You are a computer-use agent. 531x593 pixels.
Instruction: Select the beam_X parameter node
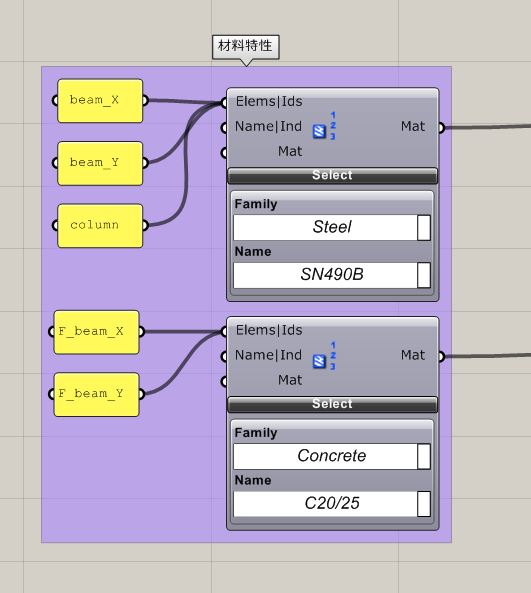tap(100, 101)
